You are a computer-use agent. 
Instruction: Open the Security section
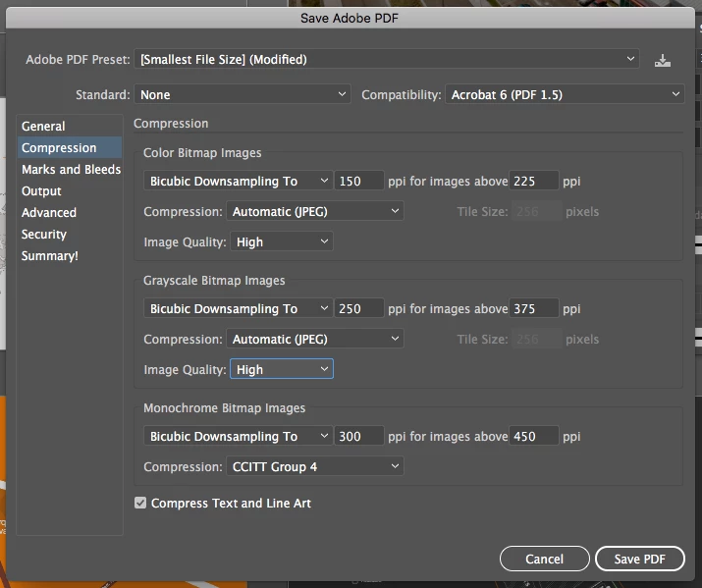[x=70, y=234]
